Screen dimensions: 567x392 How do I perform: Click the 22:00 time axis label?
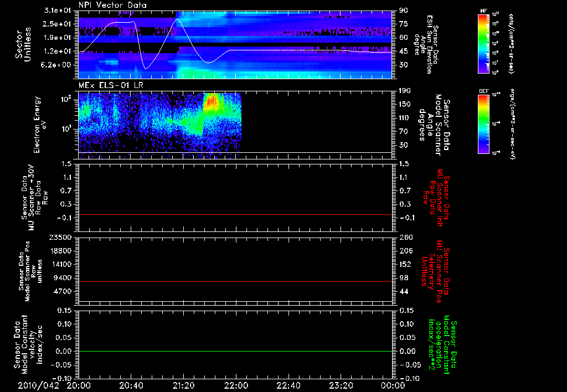236,385
